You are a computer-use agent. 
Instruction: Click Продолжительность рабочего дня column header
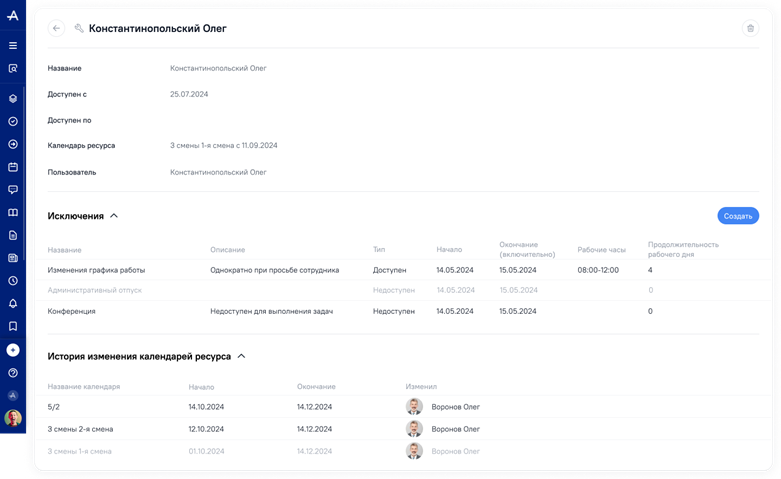point(683,249)
